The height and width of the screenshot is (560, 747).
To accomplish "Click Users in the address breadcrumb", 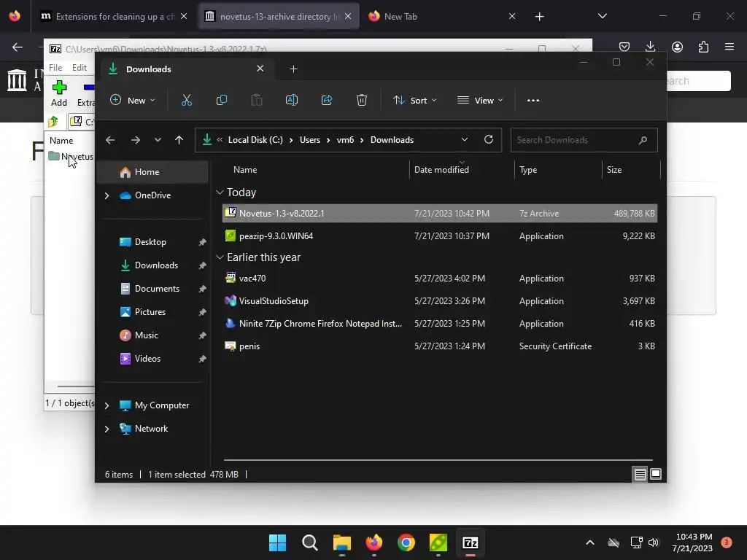I will [309, 140].
